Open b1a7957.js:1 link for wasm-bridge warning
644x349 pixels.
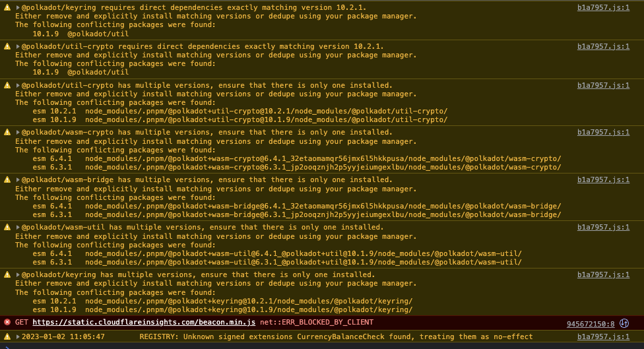pos(603,180)
